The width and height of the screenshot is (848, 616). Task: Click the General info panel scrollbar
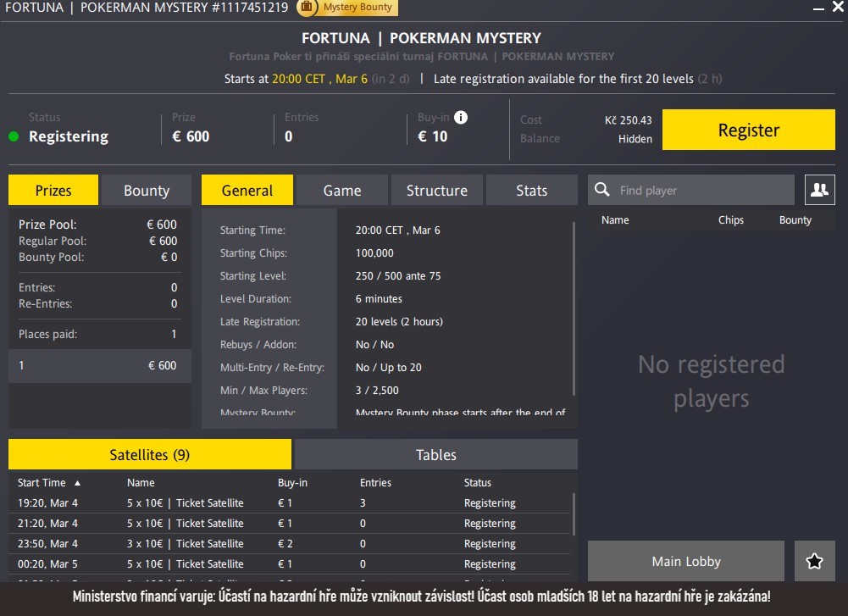[574, 308]
